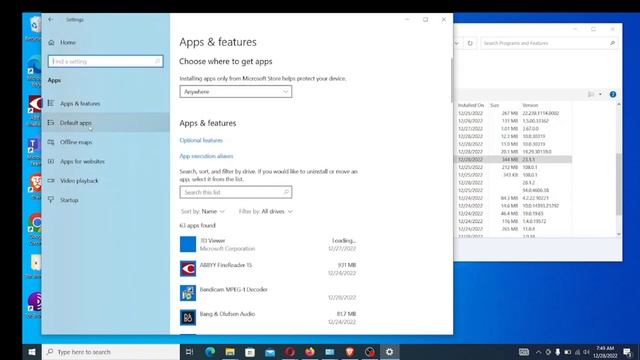Refresh the Programs and Features window
The width and height of the screenshot is (640, 360).
[x=470, y=43]
